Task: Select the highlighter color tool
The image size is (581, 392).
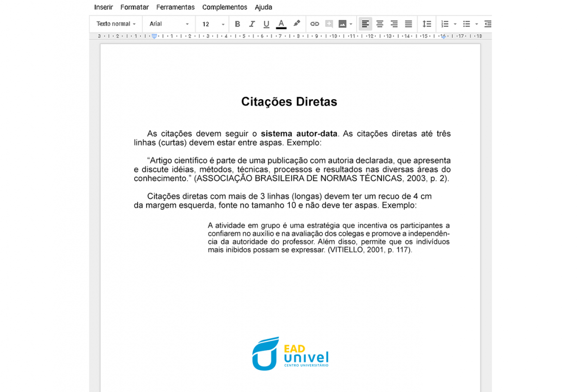Action: pos(297,24)
